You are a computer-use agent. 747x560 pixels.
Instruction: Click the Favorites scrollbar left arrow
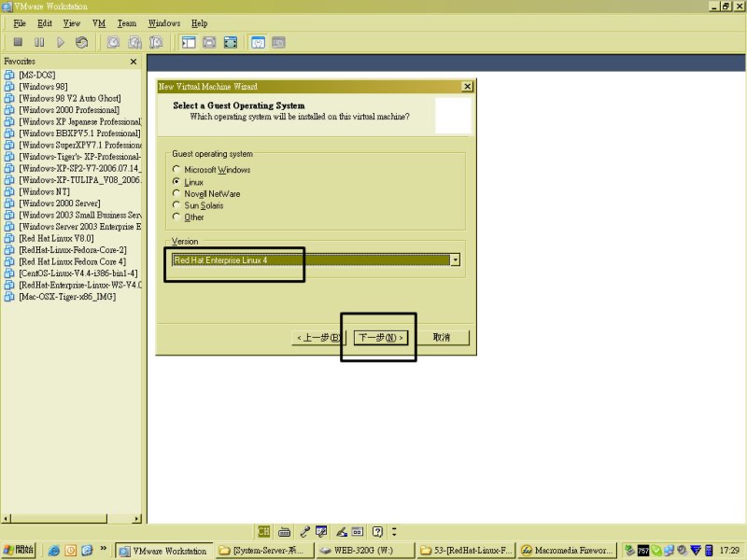pos(7,519)
